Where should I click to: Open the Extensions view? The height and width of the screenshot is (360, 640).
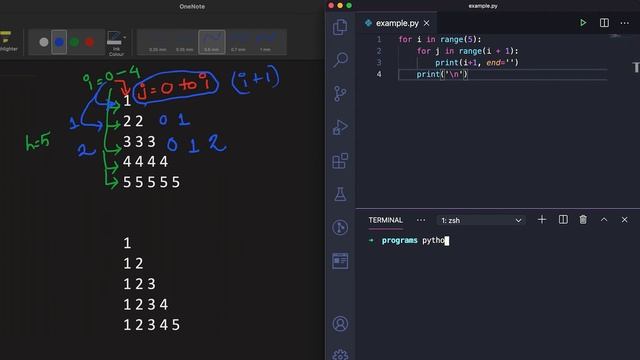click(x=340, y=161)
